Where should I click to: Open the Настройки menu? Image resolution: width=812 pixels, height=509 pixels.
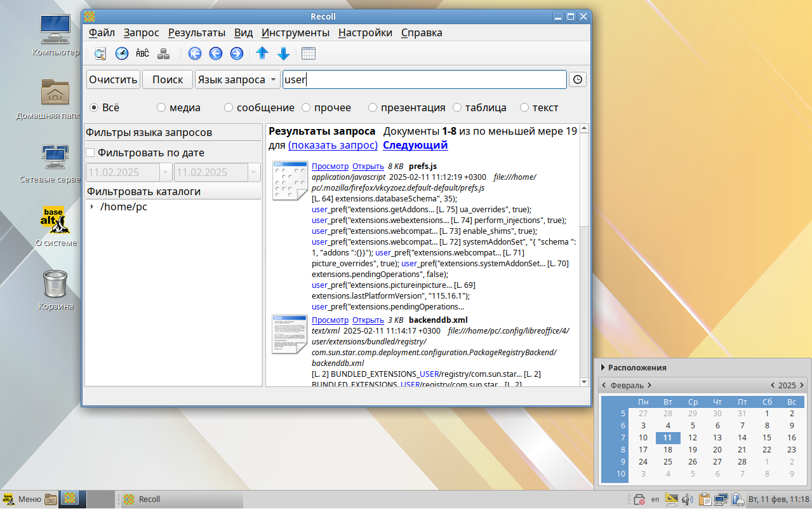365,33
